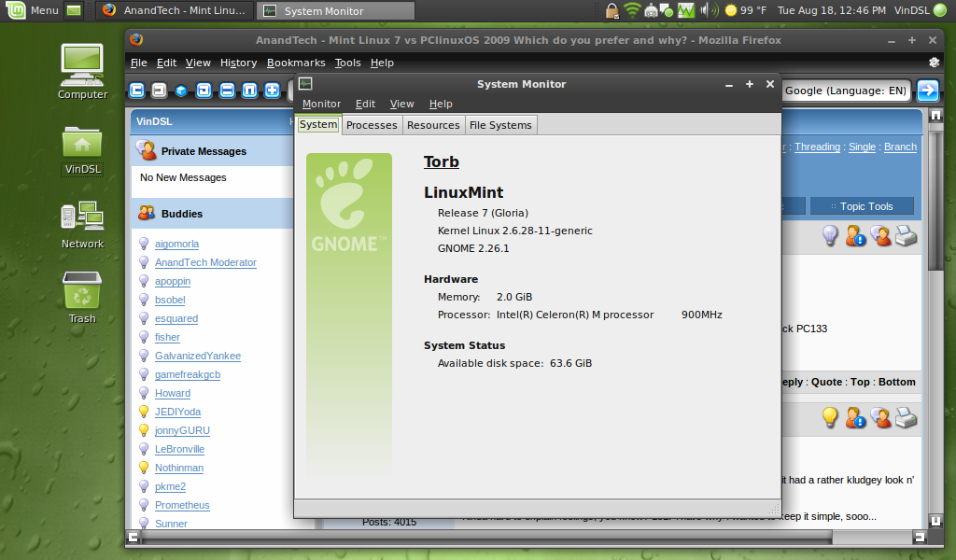Open the volume control icon
The width and height of the screenshot is (956, 560).
click(x=710, y=10)
